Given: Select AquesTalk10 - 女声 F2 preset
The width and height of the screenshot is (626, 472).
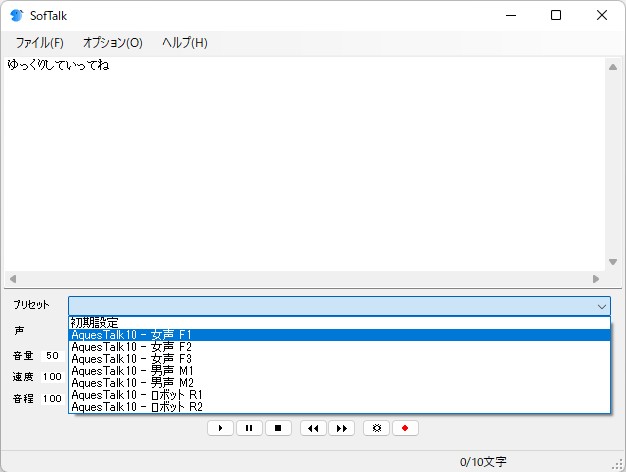Looking at the screenshot, I should pos(339,347).
